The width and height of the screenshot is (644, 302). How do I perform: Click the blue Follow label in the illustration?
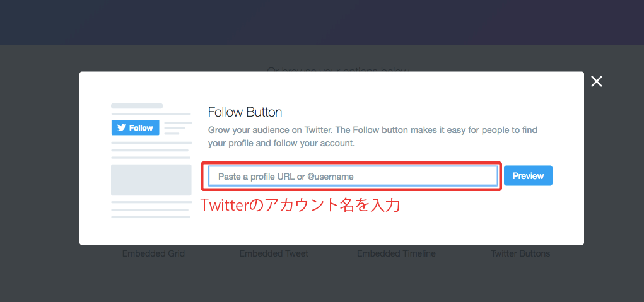pos(141,127)
